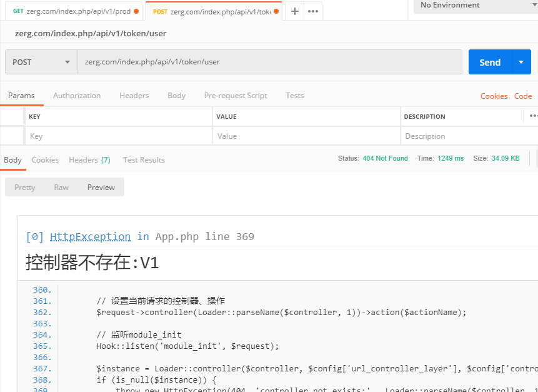Click the Description input cell
The image size is (538, 392).
pos(469,136)
